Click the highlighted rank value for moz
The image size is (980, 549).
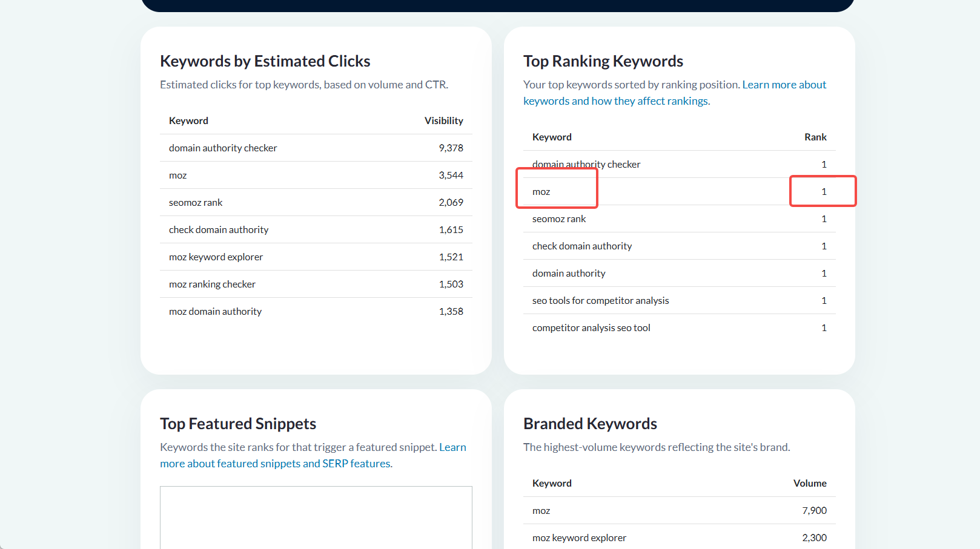tap(823, 192)
